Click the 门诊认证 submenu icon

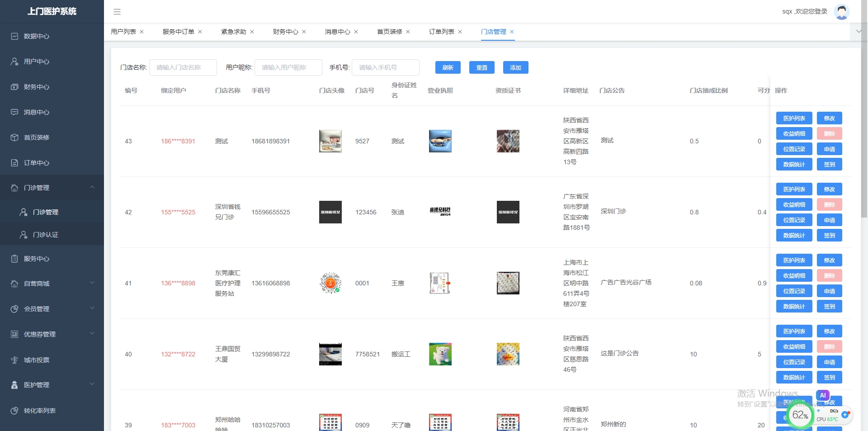(x=24, y=235)
